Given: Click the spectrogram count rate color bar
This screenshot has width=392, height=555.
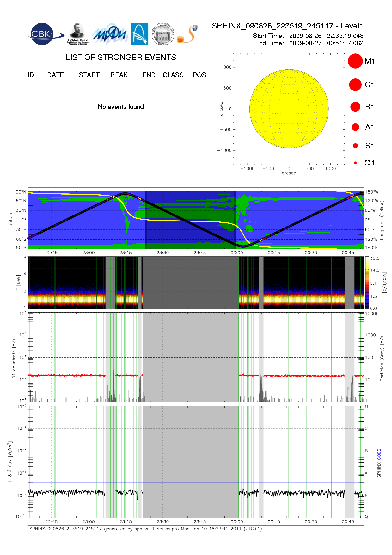Looking at the screenshot, I should (x=367, y=283).
